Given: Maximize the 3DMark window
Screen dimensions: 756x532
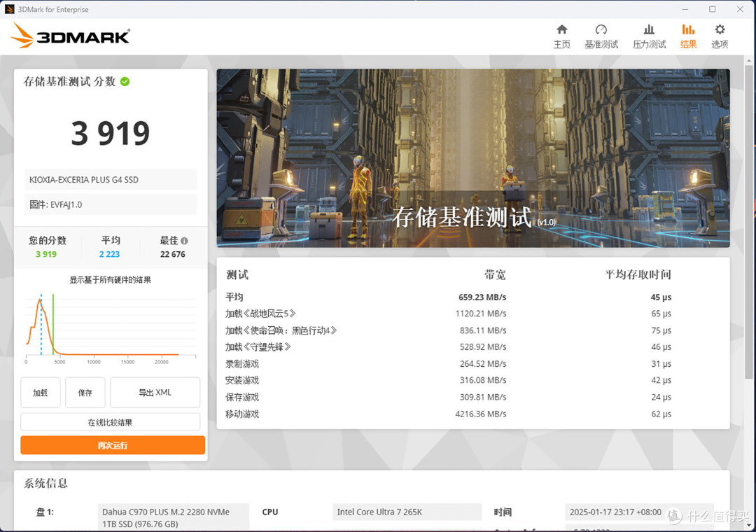Looking at the screenshot, I should 713,9.
